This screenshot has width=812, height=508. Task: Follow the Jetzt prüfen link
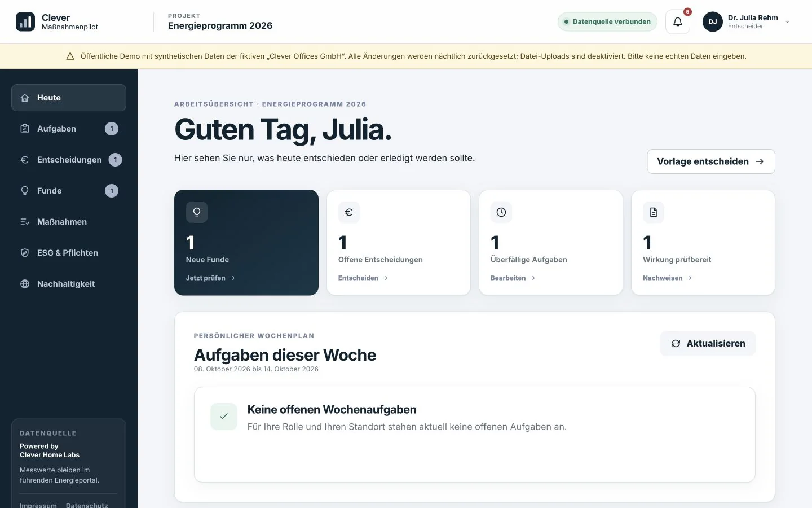210,278
